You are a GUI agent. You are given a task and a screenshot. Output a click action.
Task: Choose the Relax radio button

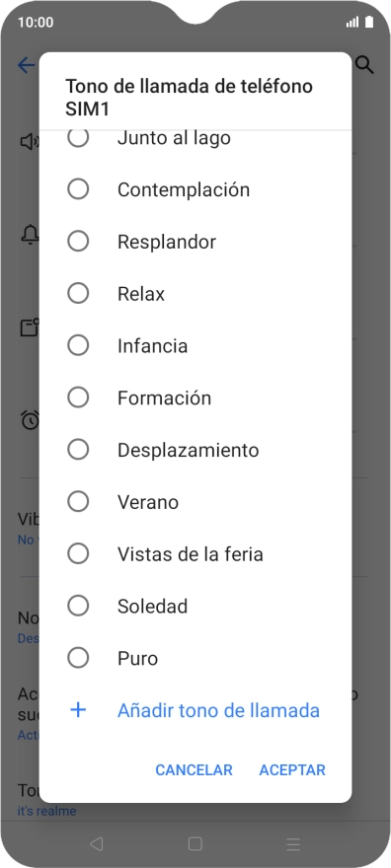pos(78,293)
